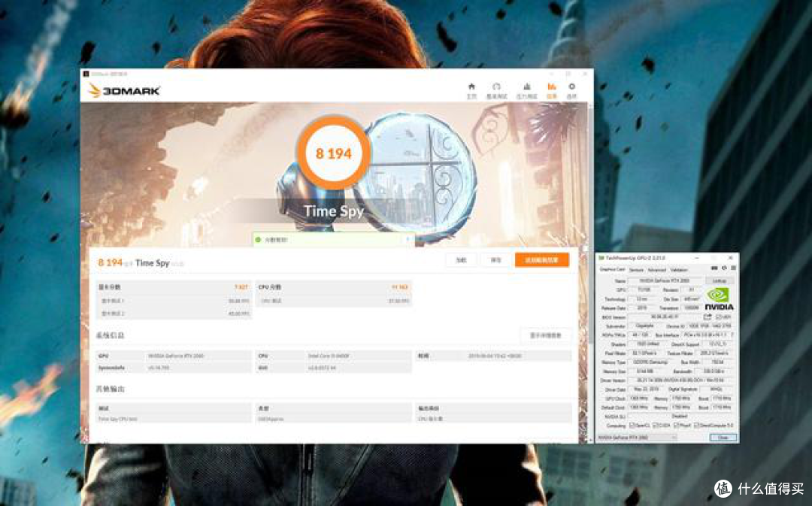Click the 3DMark logo in the header
The image size is (812, 506).
coord(124,91)
